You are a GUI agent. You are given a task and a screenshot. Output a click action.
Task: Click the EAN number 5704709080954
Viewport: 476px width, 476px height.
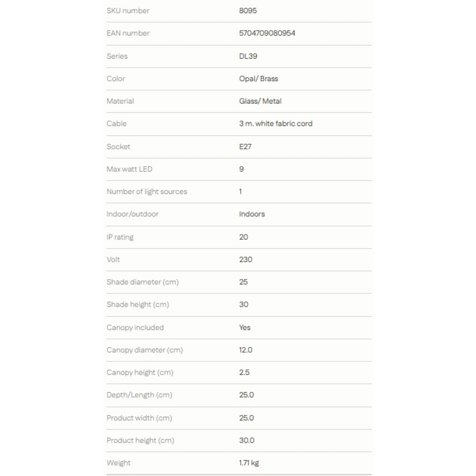(267, 33)
